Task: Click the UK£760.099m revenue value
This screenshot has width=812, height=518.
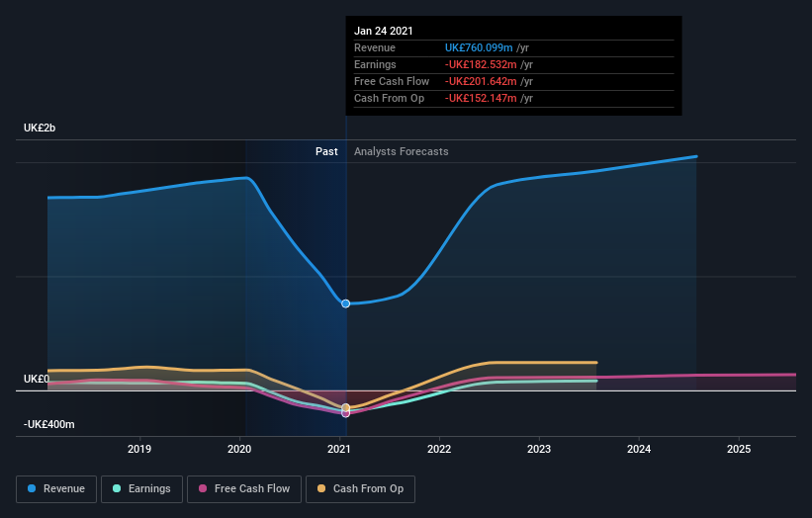Action: point(479,47)
